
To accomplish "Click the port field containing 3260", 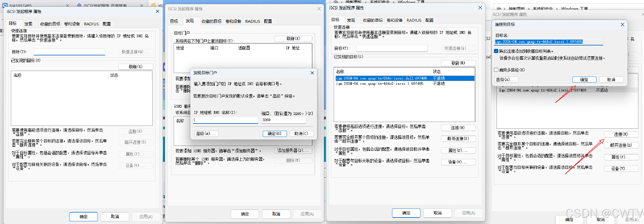I will coord(283,120).
